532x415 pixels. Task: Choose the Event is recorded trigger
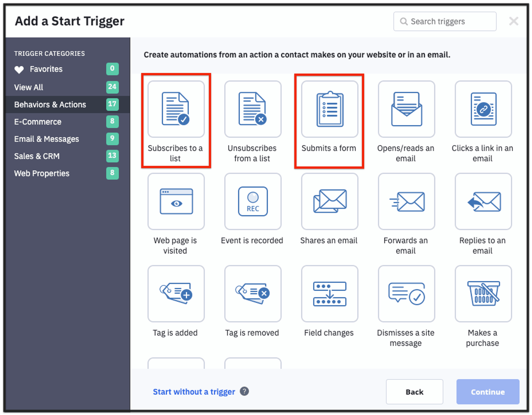pyautogui.click(x=253, y=201)
